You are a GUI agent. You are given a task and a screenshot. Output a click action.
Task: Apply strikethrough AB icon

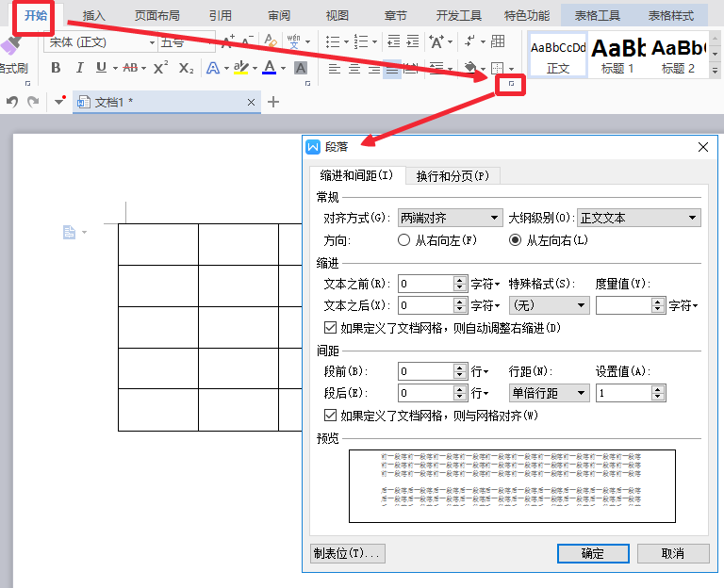[x=130, y=68]
